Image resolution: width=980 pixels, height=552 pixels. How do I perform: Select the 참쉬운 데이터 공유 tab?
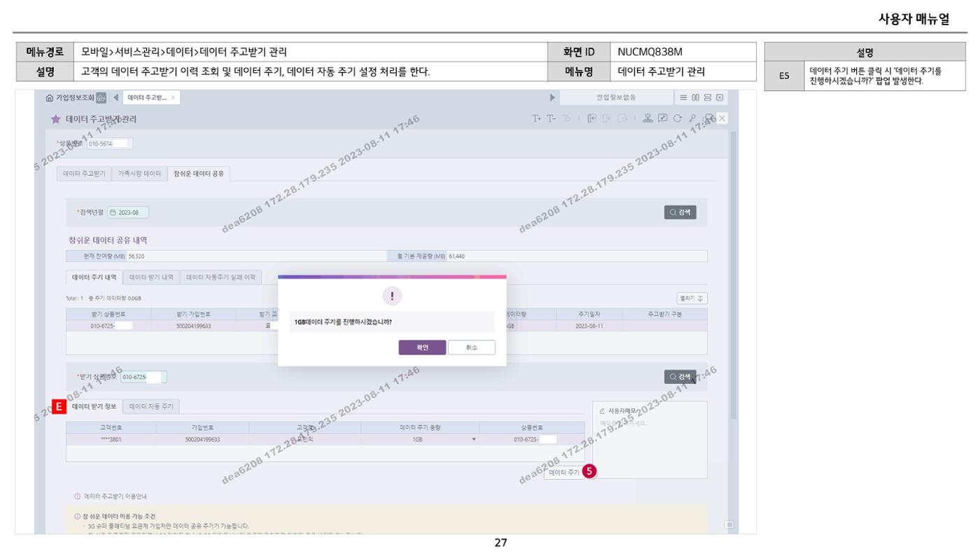199,174
